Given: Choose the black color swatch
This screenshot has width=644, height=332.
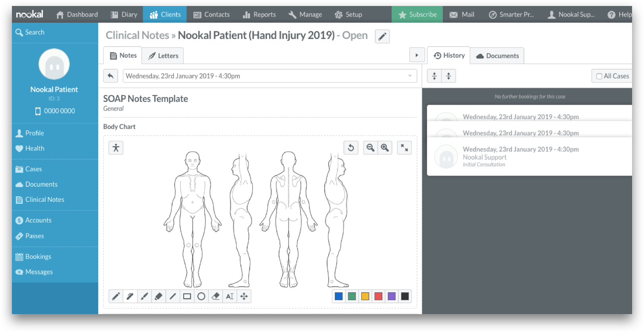Looking at the screenshot, I should [405, 296].
